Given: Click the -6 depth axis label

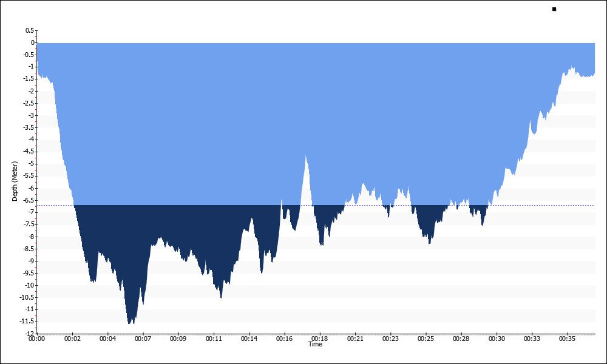Looking at the screenshot, I should pyautogui.click(x=30, y=188).
